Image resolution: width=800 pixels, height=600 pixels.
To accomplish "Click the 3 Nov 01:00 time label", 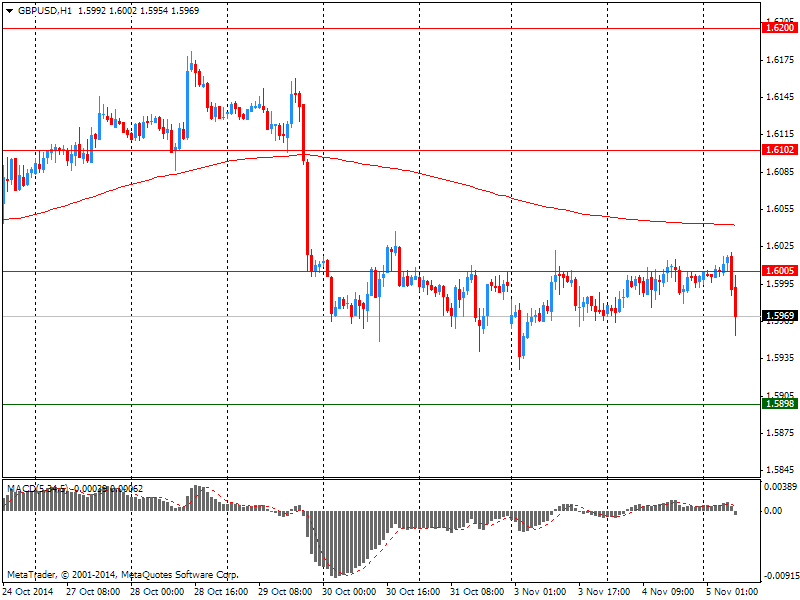I will coord(540,591).
